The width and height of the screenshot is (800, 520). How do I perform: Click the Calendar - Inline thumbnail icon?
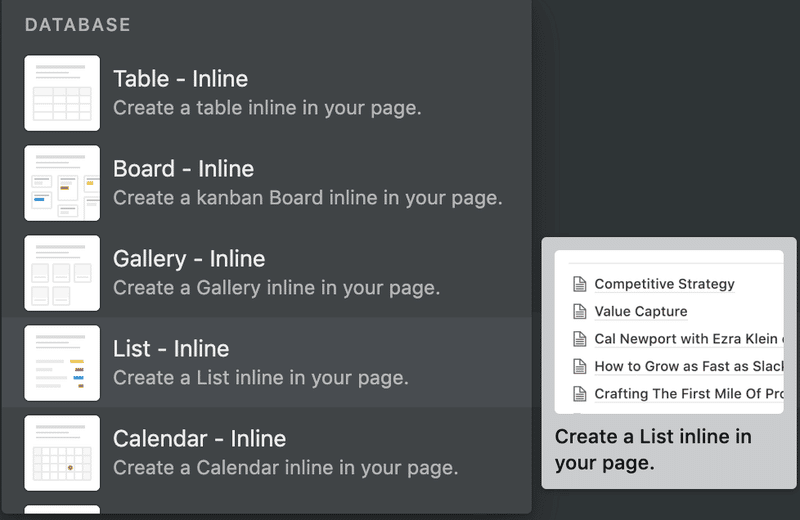point(62,453)
